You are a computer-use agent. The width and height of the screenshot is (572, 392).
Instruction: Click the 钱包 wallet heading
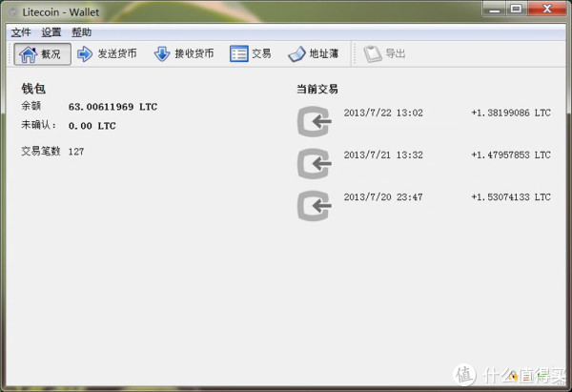click(x=33, y=89)
